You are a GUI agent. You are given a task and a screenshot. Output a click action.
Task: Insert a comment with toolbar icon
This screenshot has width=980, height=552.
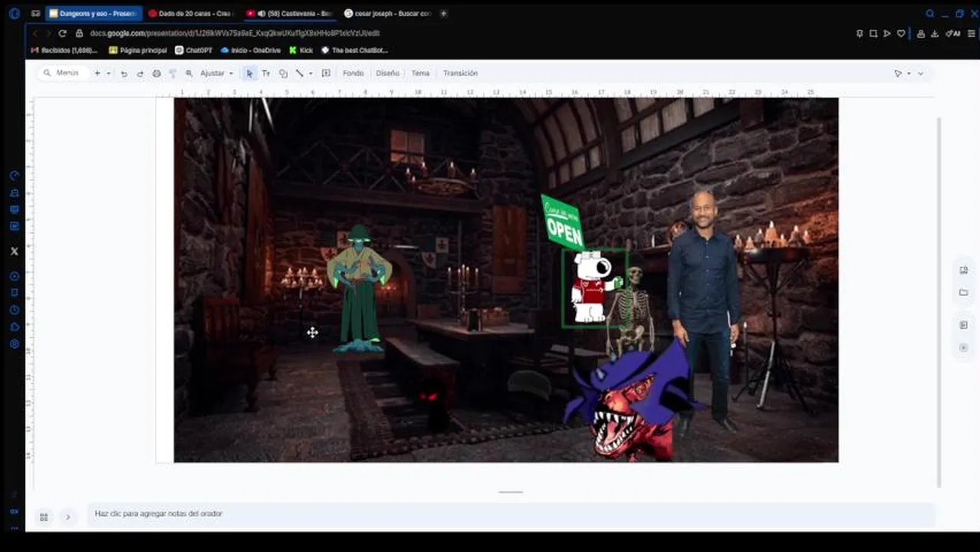point(326,74)
